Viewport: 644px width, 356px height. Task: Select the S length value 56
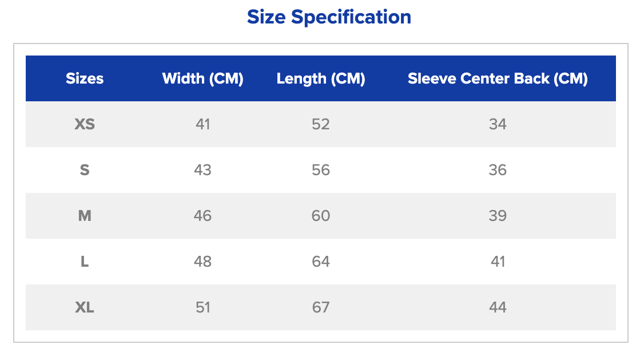click(321, 170)
